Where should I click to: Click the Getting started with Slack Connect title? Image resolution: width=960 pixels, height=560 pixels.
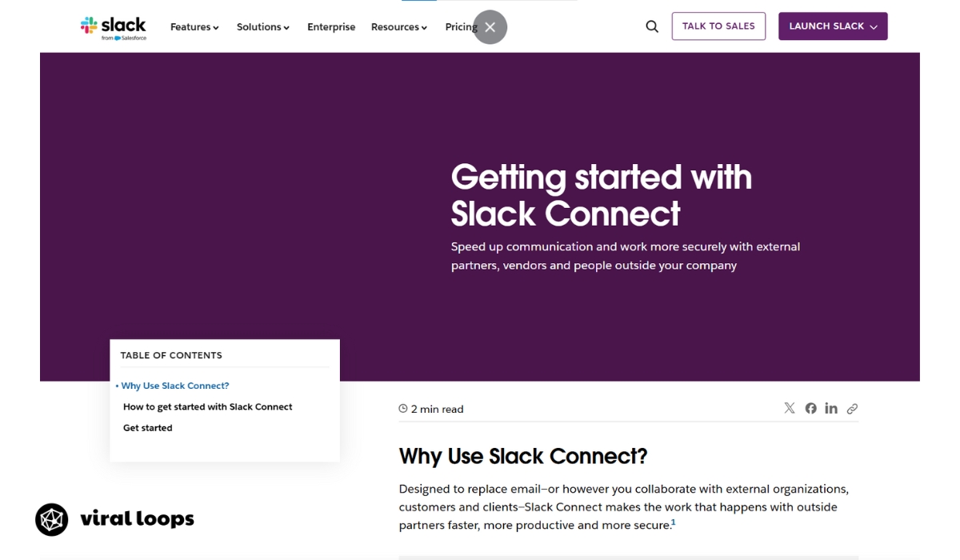coord(602,195)
